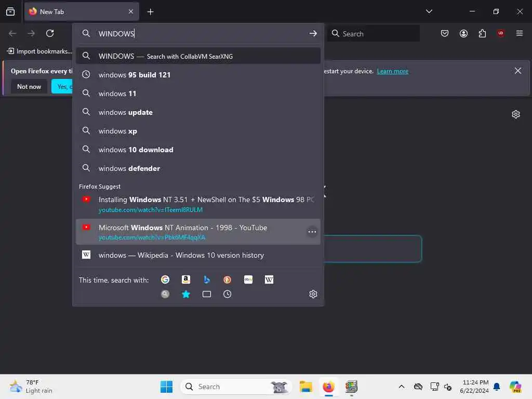Search this time with Bing

[207, 280]
